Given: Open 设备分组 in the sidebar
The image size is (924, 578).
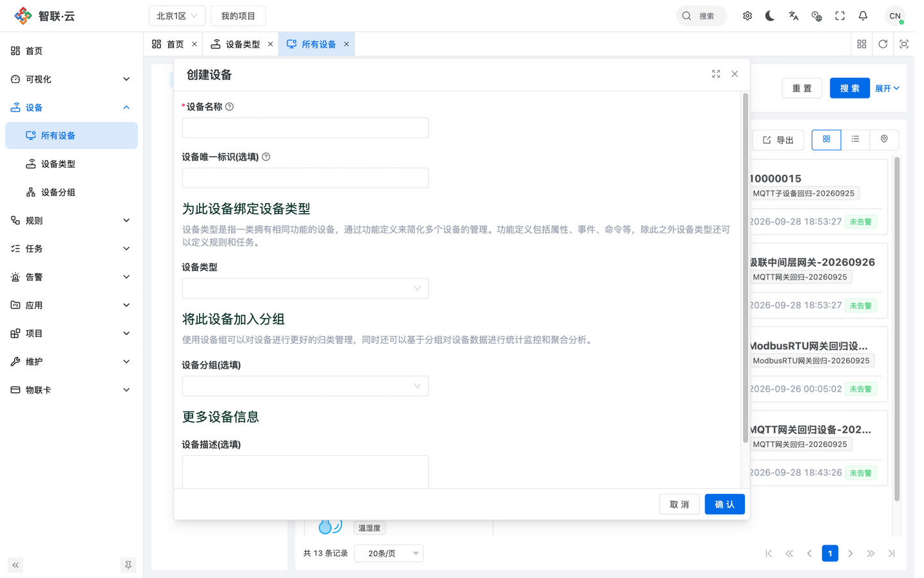Looking at the screenshot, I should pos(71,192).
